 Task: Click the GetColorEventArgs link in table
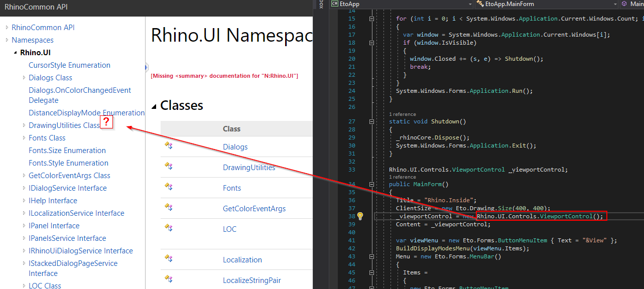254,209
